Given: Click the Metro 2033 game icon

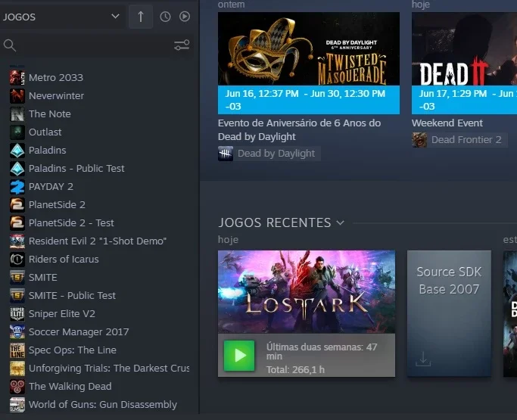Looking at the screenshot, I should [x=17, y=77].
